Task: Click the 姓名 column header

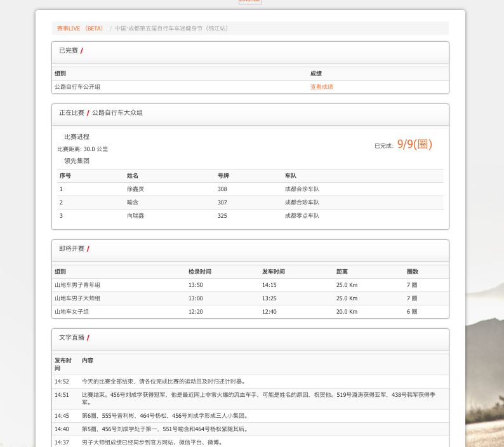Action: 133,176
